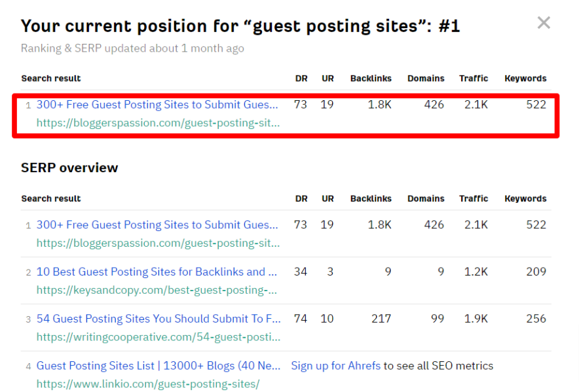Click the UR column header in SERP overview
Screen dimensions: 579x392
pyautogui.click(x=327, y=199)
